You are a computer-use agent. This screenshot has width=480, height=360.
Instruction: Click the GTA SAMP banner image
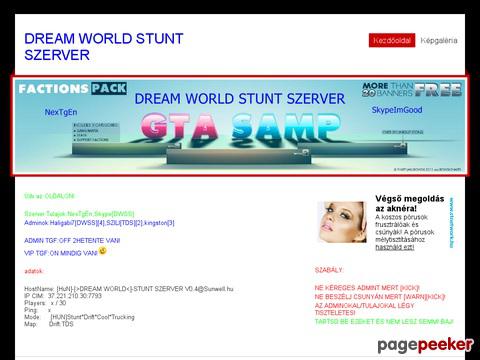click(240, 126)
